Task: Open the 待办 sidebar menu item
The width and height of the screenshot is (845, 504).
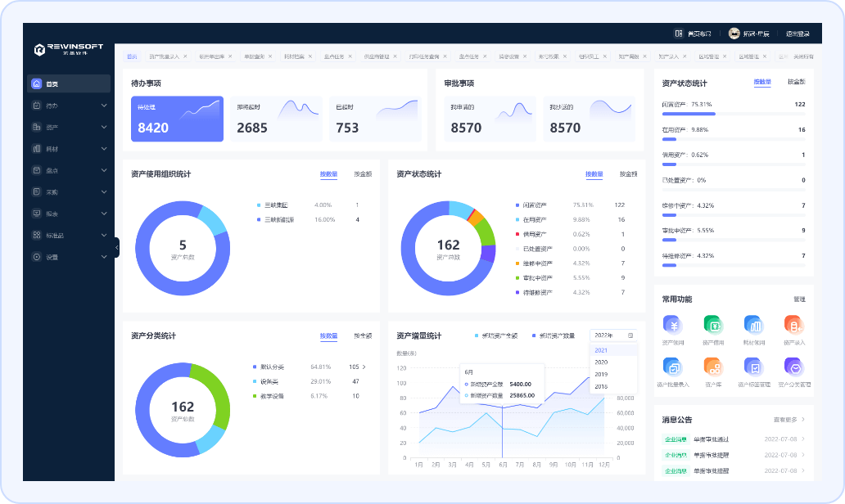Action: tap(69, 106)
